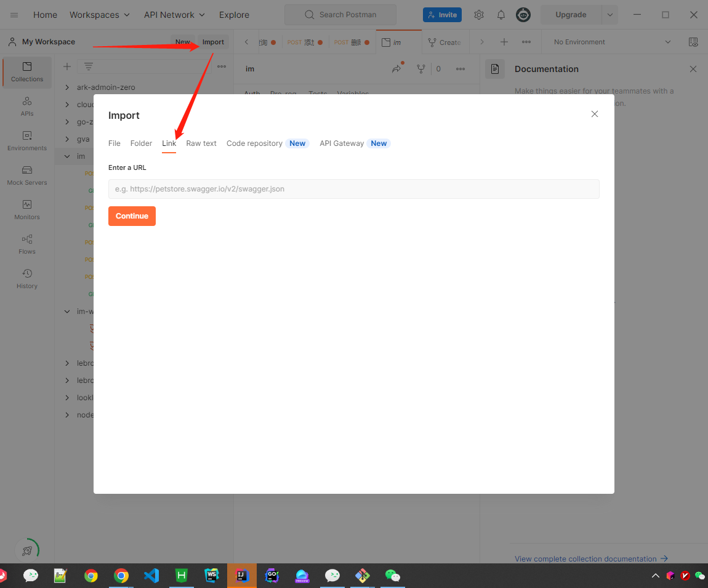Click the Documentation page icon
The width and height of the screenshot is (708, 588).
click(495, 69)
